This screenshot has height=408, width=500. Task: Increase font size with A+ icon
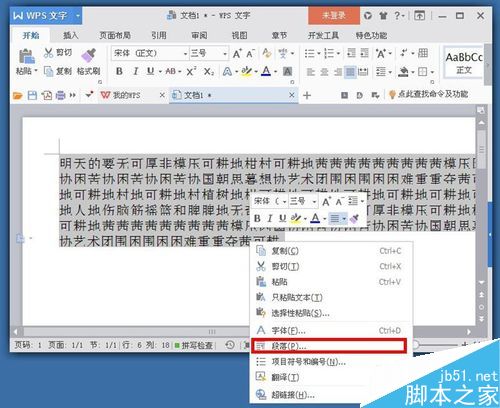(x=237, y=53)
